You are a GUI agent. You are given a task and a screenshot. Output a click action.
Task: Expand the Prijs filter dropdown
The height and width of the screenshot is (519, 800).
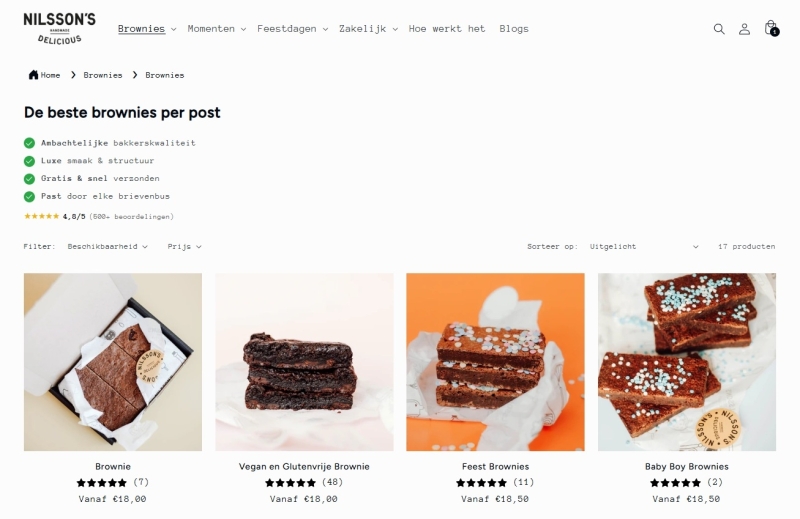(x=184, y=246)
